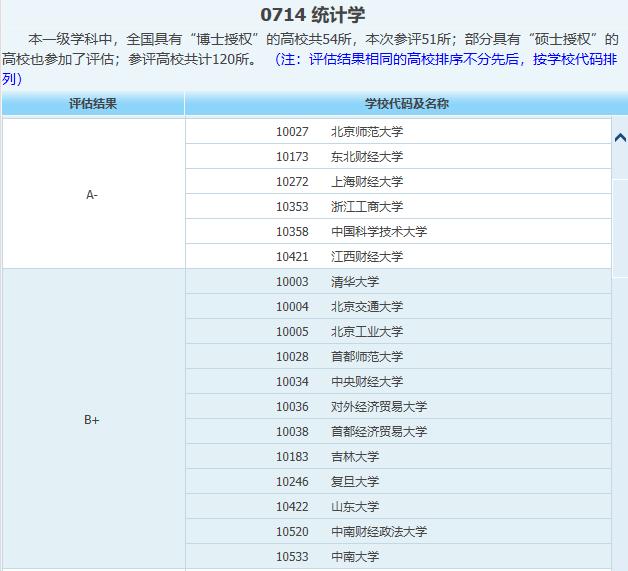The image size is (628, 571).
Task: Click row 10005 北京工业大学
Action: (x=398, y=332)
